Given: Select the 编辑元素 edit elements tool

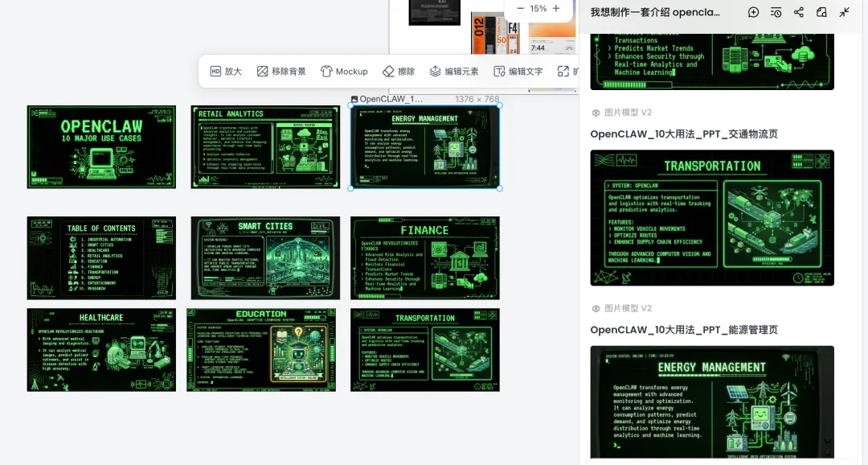Looking at the screenshot, I should pyautogui.click(x=454, y=72).
